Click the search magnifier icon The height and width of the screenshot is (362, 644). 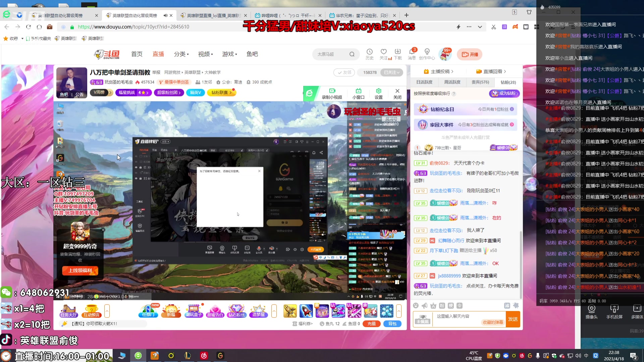click(352, 54)
